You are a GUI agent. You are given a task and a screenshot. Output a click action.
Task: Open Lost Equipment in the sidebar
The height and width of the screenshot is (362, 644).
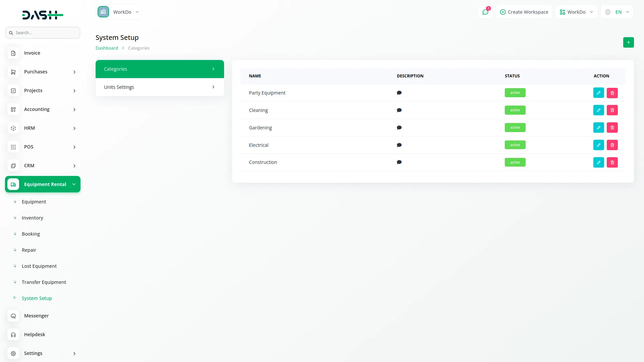point(39,266)
